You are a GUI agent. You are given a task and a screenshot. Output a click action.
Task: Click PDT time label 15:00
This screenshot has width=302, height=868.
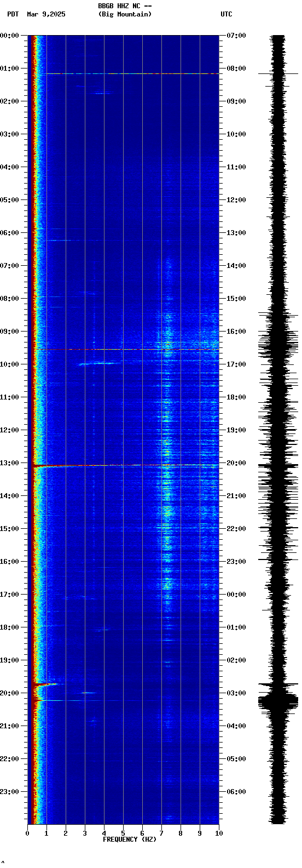(10, 529)
